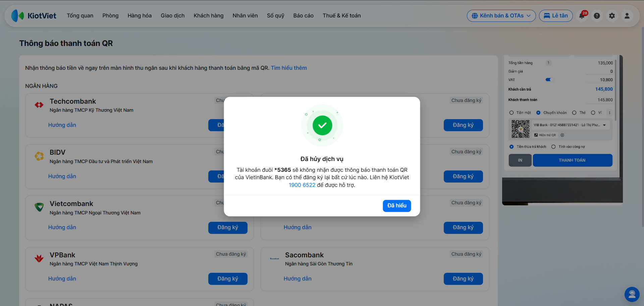Click the green success checkmark icon
The width and height of the screenshot is (644, 306).
click(x=322, y=125)
